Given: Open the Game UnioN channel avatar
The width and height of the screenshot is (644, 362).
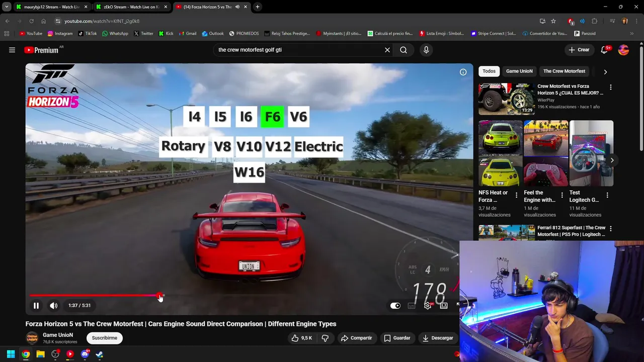Looking at the screenshot, I should [x=32, y=338].
